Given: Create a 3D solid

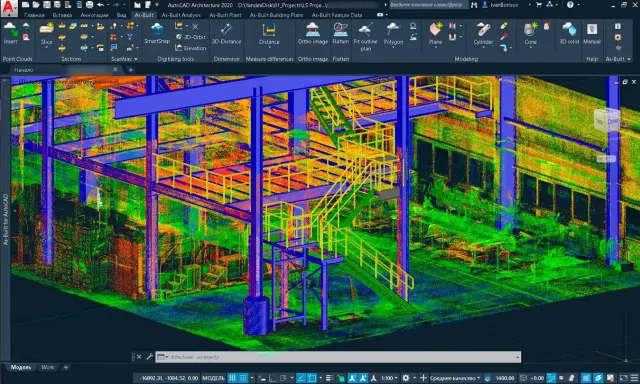Looking at the screenshot, I should coord(569,34).
